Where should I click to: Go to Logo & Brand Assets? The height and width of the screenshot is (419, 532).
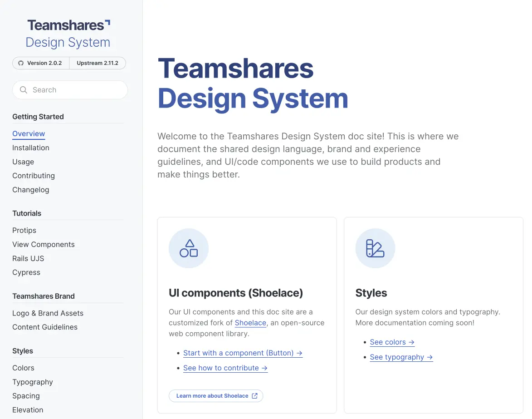48,313
